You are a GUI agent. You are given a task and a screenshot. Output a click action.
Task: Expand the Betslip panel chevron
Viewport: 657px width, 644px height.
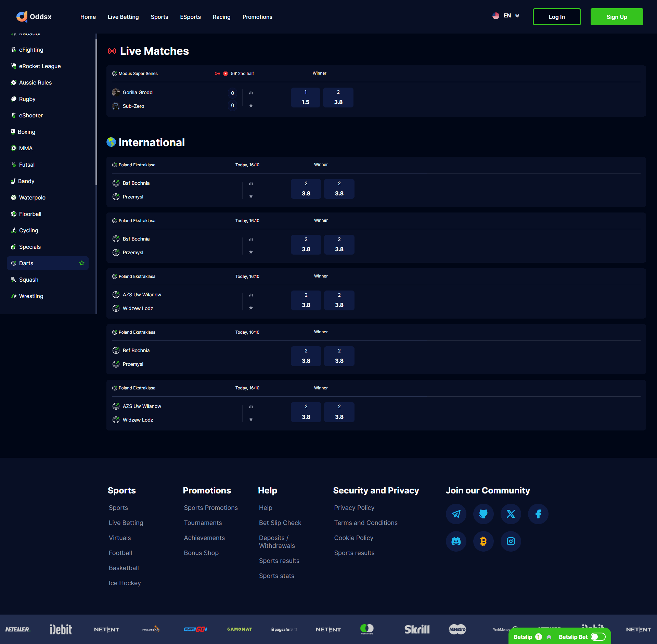[x=549, y=637]
